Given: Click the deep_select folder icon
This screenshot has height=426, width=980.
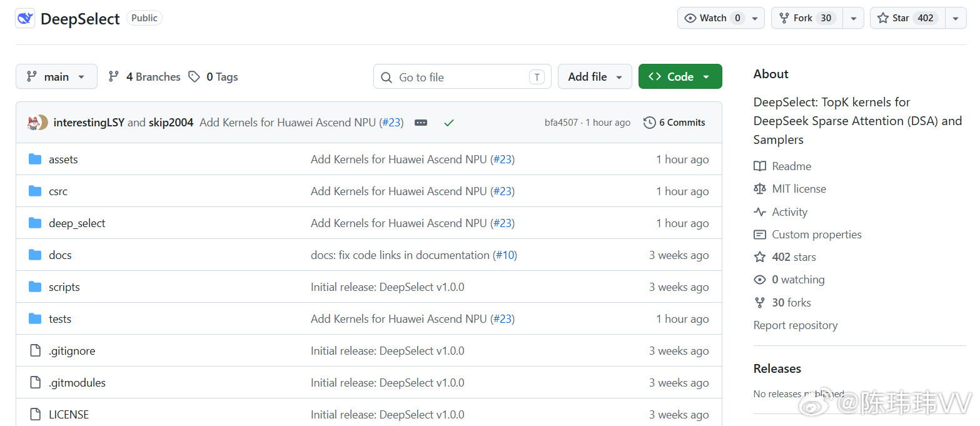Looking at the screenshot, I should tap(35, 223).
